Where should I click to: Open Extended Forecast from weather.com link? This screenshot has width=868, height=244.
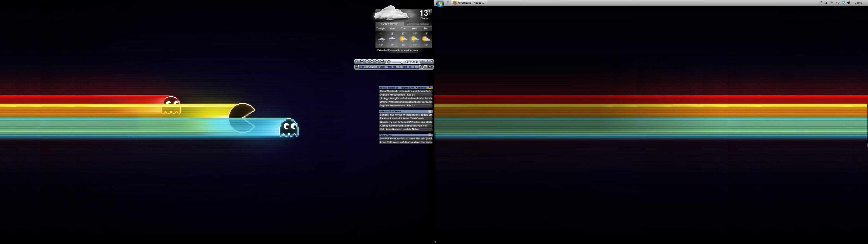397,50
